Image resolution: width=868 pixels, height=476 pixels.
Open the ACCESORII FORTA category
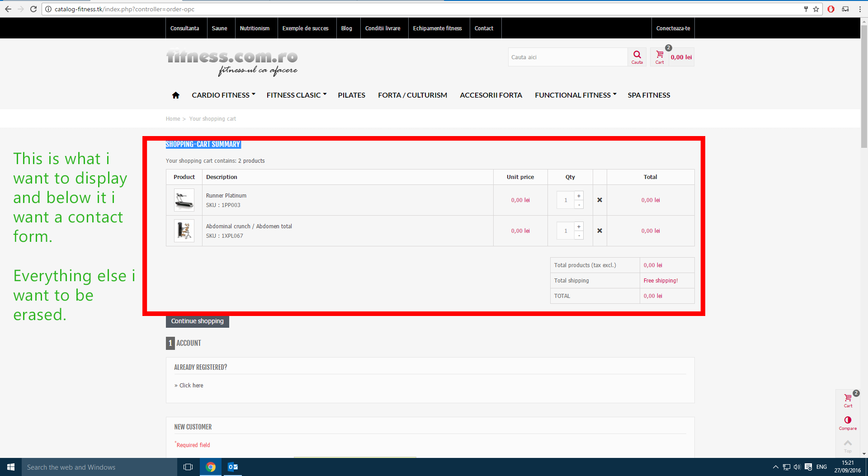491,95
